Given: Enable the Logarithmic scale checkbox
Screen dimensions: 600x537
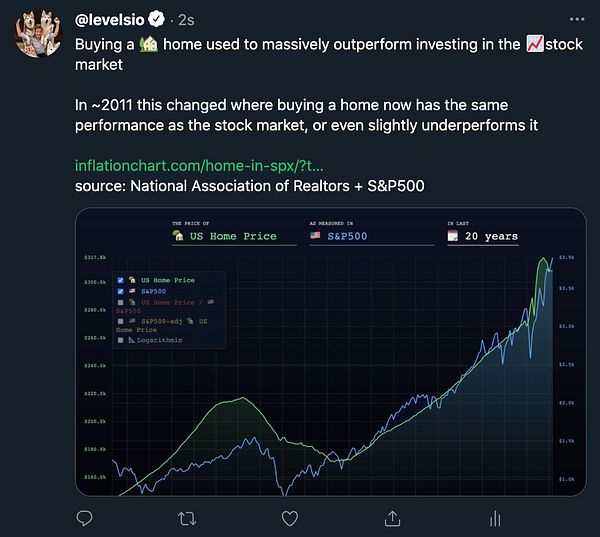Looking at the screenshot, I should [121, 340].
